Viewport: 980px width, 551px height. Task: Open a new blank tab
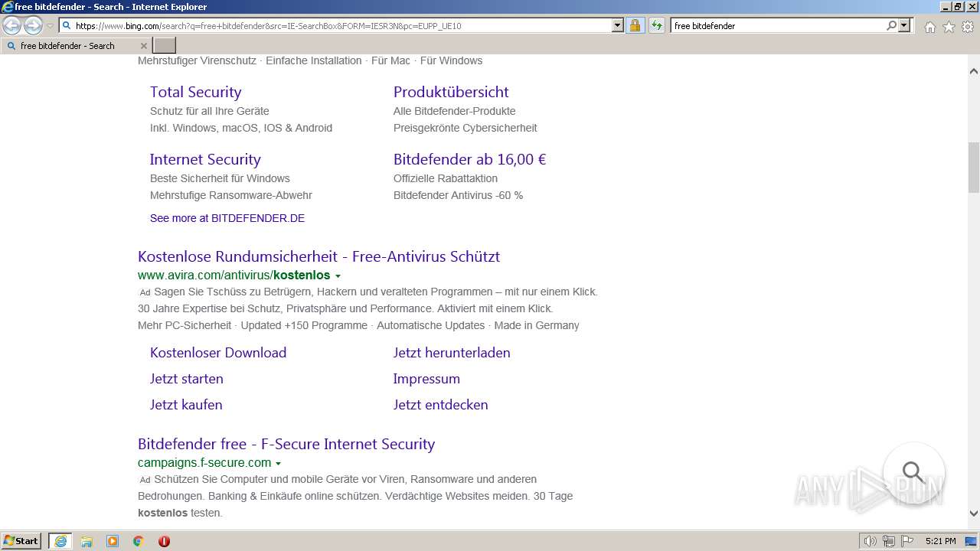165,46
